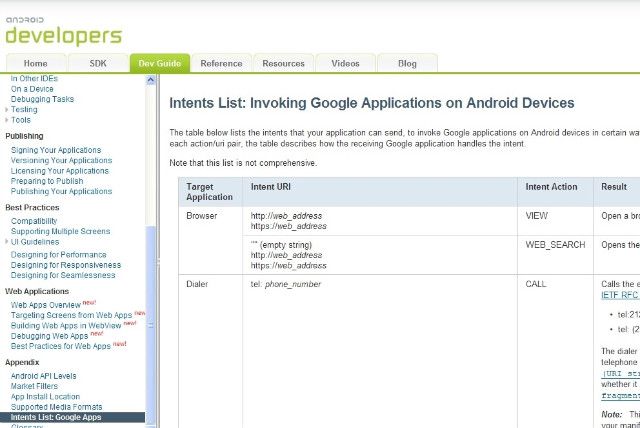Open the IETF RFC link
Screen dimensions: 640x428
[x=620, y=295]
